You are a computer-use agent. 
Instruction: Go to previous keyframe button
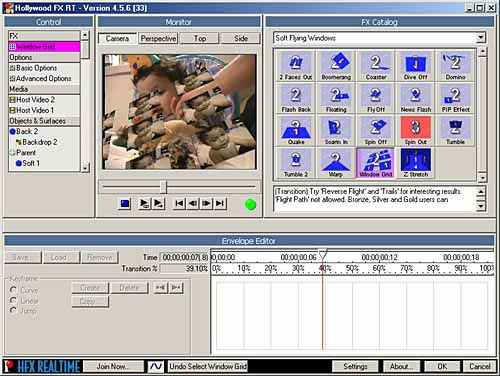[x=160, y=288]
